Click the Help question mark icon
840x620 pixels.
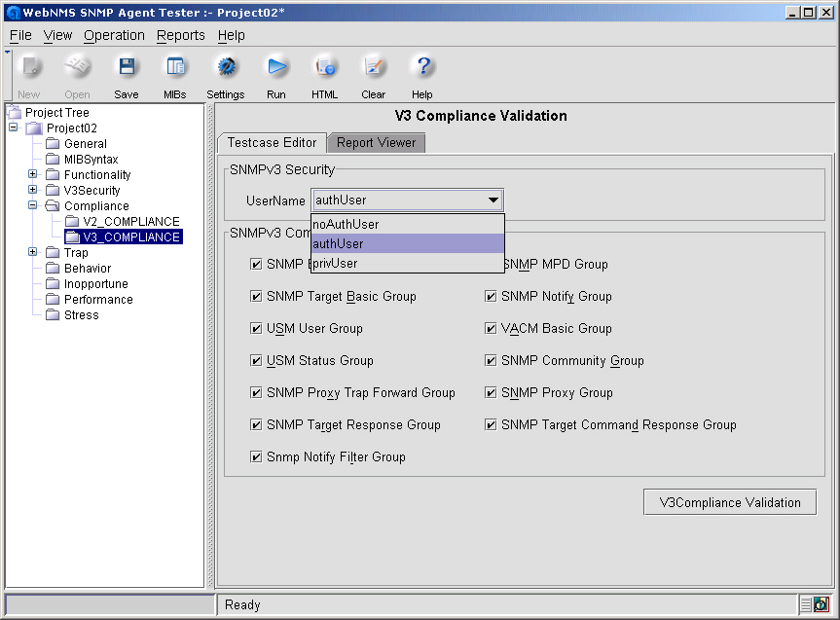422,67
